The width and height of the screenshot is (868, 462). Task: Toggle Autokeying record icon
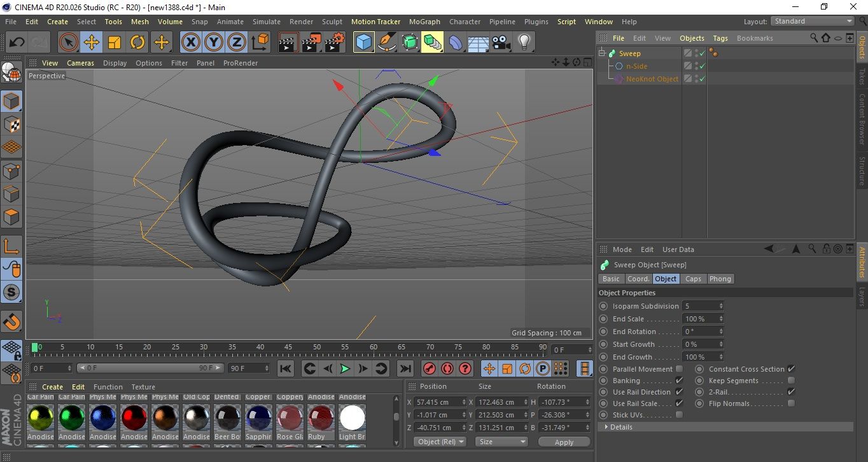[447, 368]
